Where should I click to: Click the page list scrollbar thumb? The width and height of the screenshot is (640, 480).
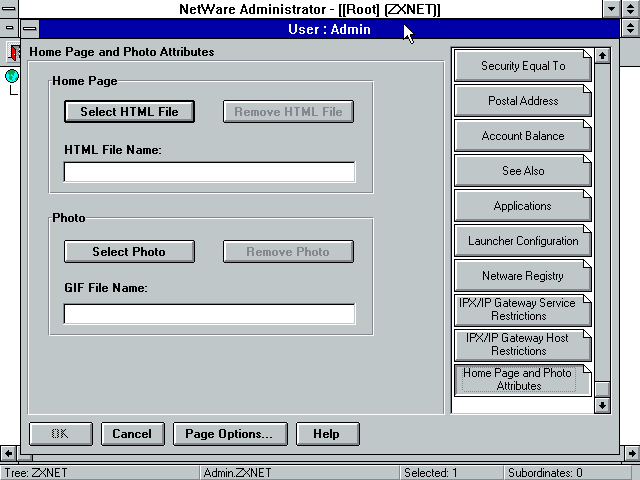tap(602, 389)
